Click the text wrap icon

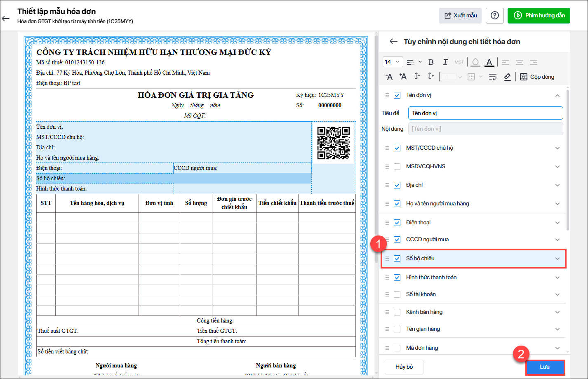492,77
